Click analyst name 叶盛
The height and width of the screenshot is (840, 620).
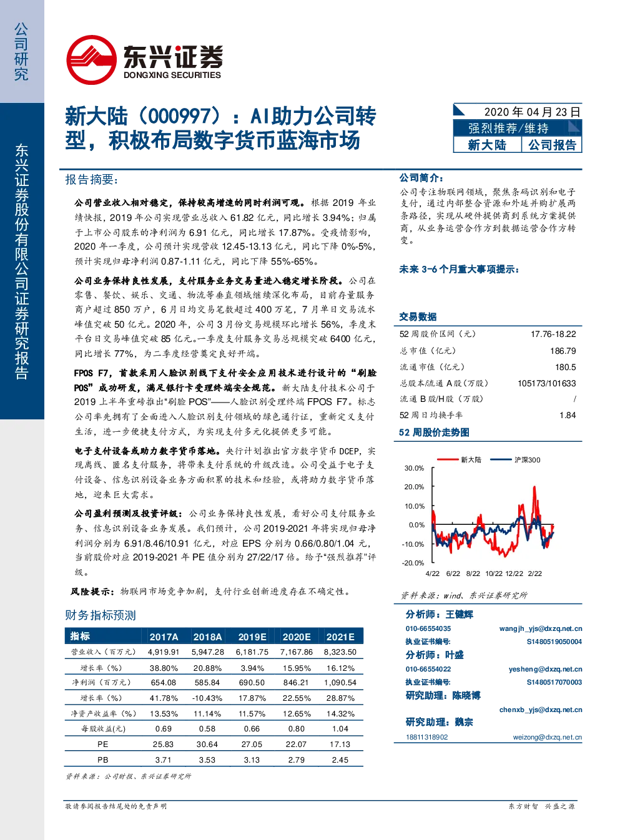pyautogui.click(x=455, y=655)
